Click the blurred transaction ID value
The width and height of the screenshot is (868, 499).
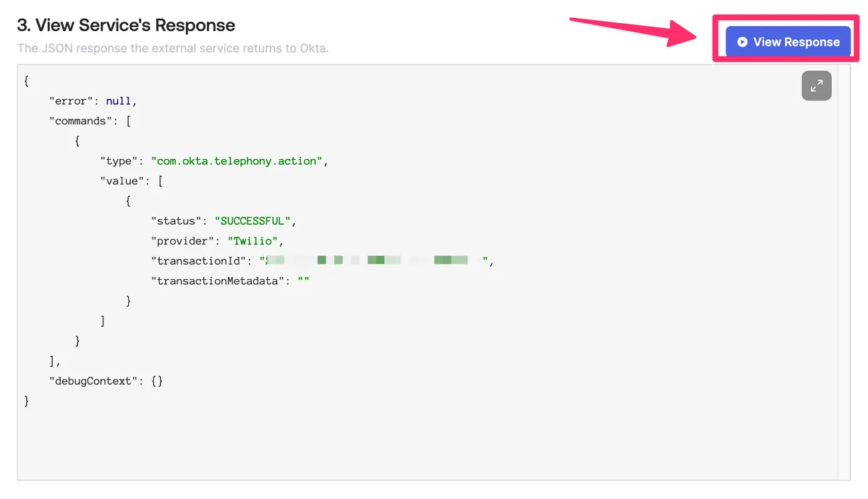374,260
